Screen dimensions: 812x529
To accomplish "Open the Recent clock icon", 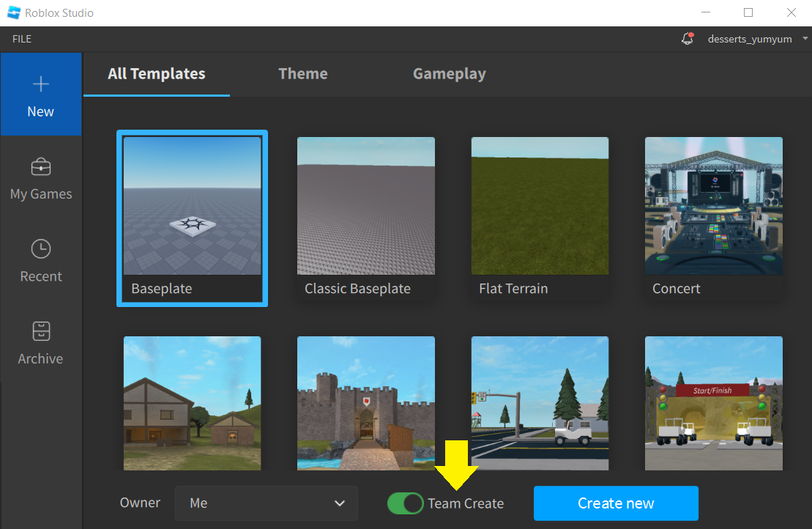I will (41, 249).
